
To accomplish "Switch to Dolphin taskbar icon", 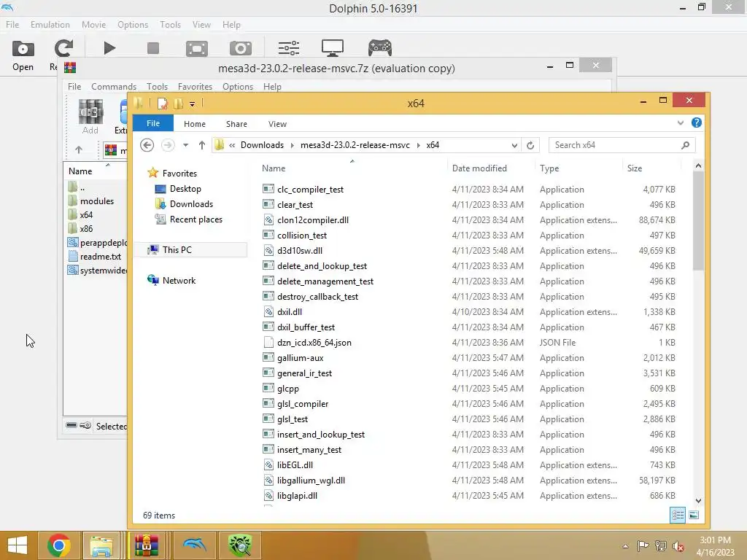I will (194, 545).
